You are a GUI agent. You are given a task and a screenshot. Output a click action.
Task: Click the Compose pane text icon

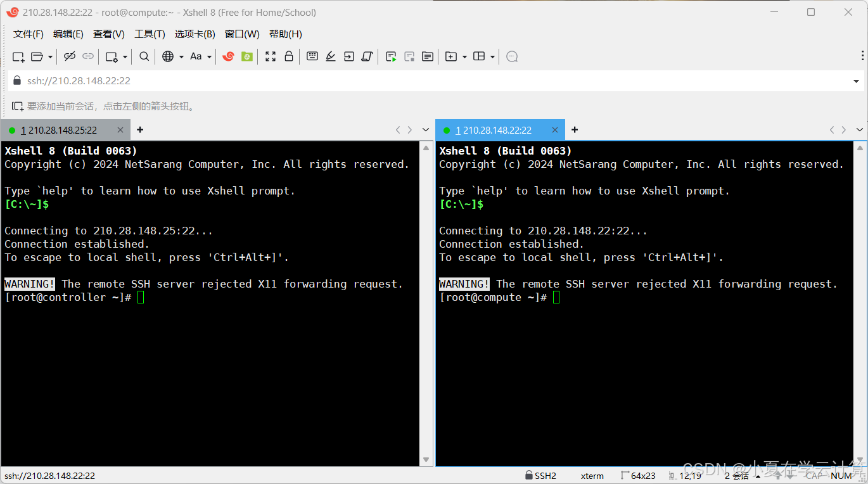428,56
